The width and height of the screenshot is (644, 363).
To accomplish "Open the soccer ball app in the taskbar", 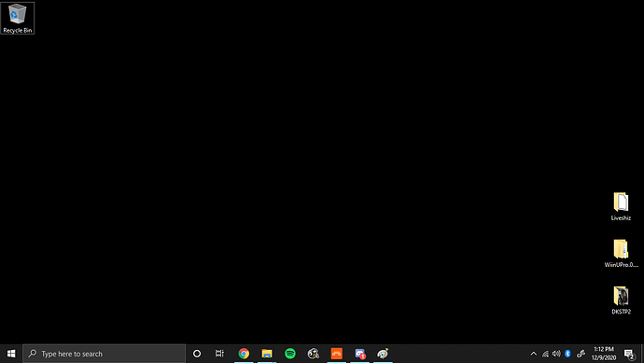I will click(314, 354).
